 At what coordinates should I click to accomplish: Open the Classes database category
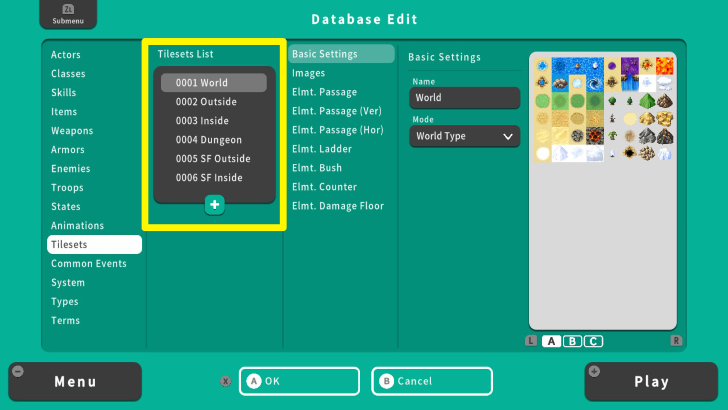68,74
